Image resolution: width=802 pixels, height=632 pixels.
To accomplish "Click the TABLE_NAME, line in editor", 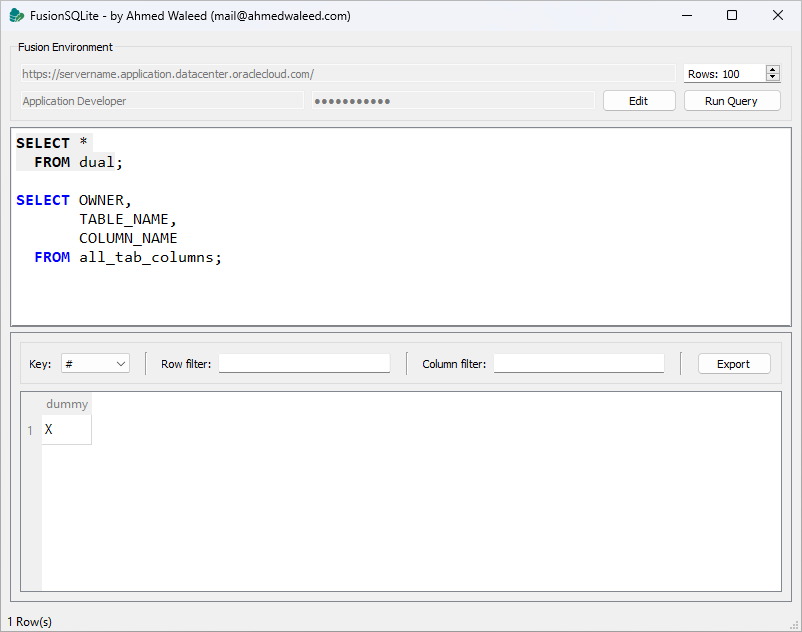I will (128, 219).
